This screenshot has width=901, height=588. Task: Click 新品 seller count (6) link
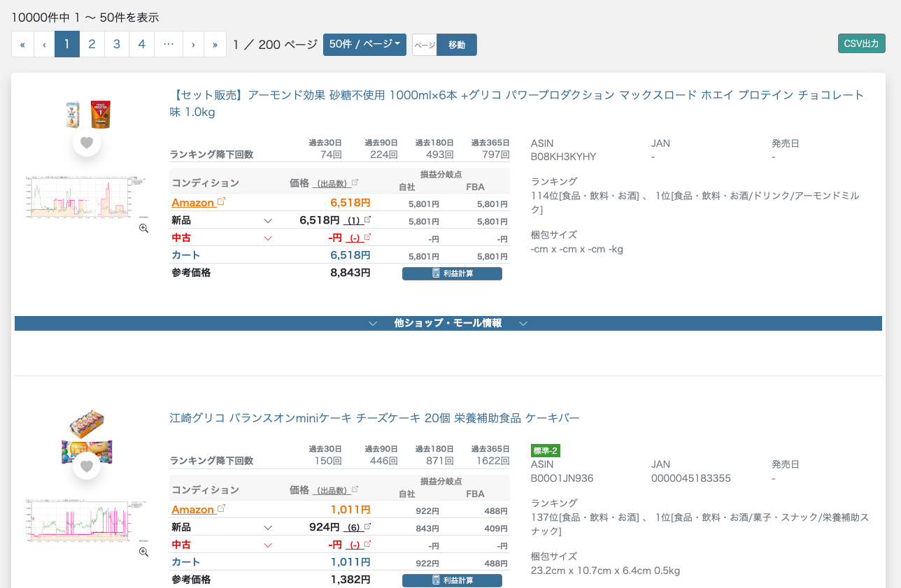353,528
